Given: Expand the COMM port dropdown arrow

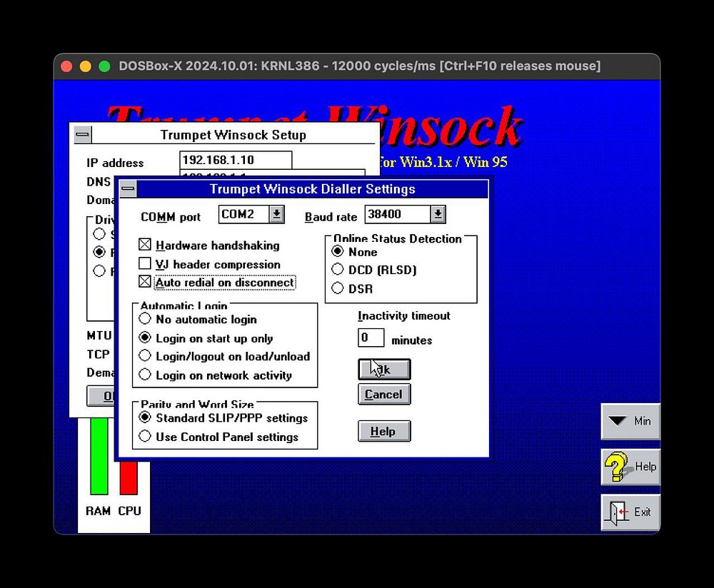Looking at the screenshot, I should click(x=276, y=214).
